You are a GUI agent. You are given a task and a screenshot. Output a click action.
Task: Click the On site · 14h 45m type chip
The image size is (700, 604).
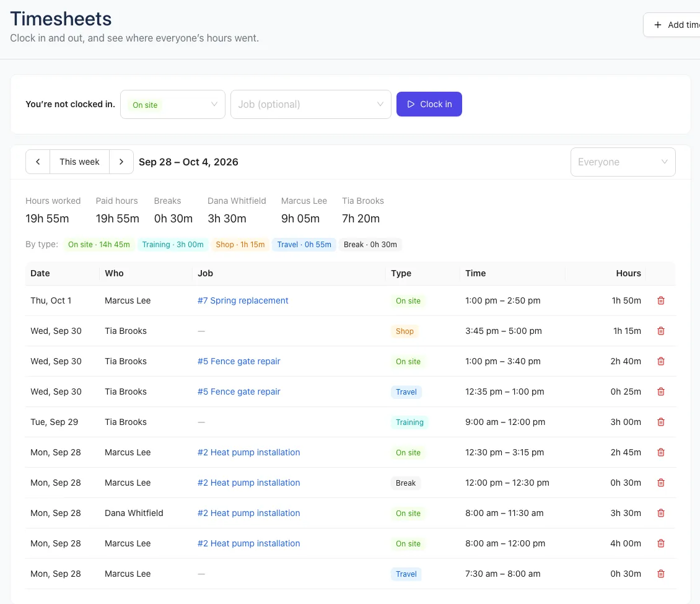tap(99, 245)
